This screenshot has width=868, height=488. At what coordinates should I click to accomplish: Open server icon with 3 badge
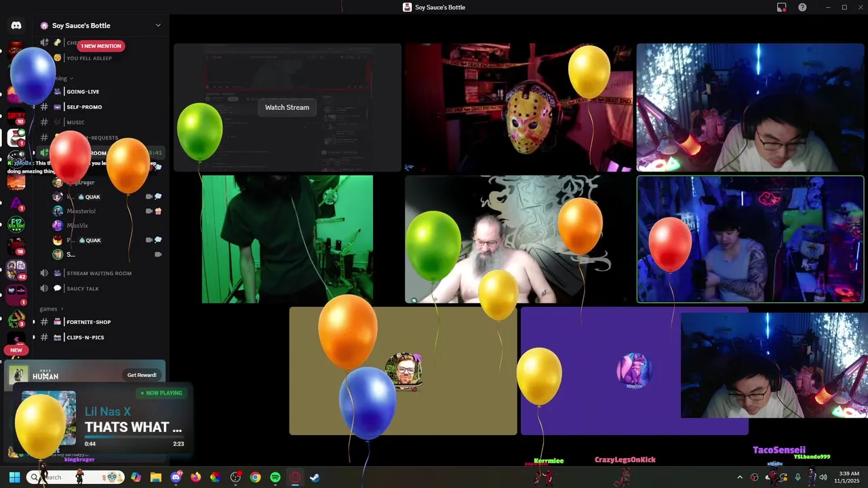(16, 319)
